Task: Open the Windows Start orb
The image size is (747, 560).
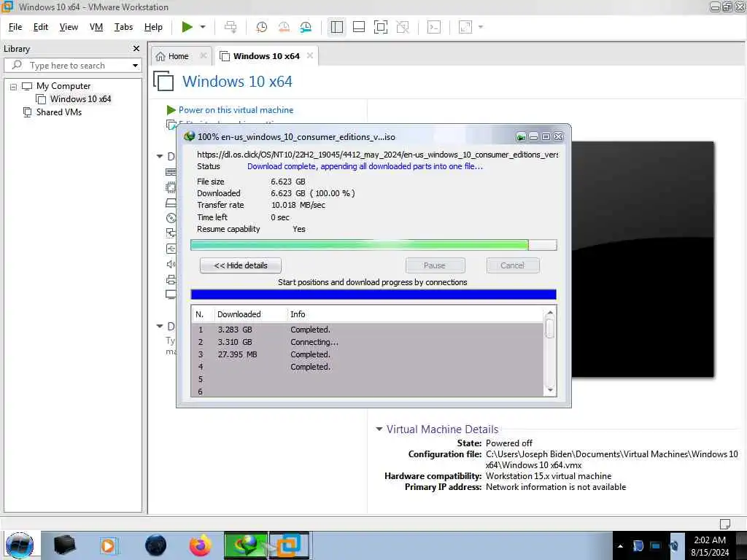Action: [x=20, y=545]
